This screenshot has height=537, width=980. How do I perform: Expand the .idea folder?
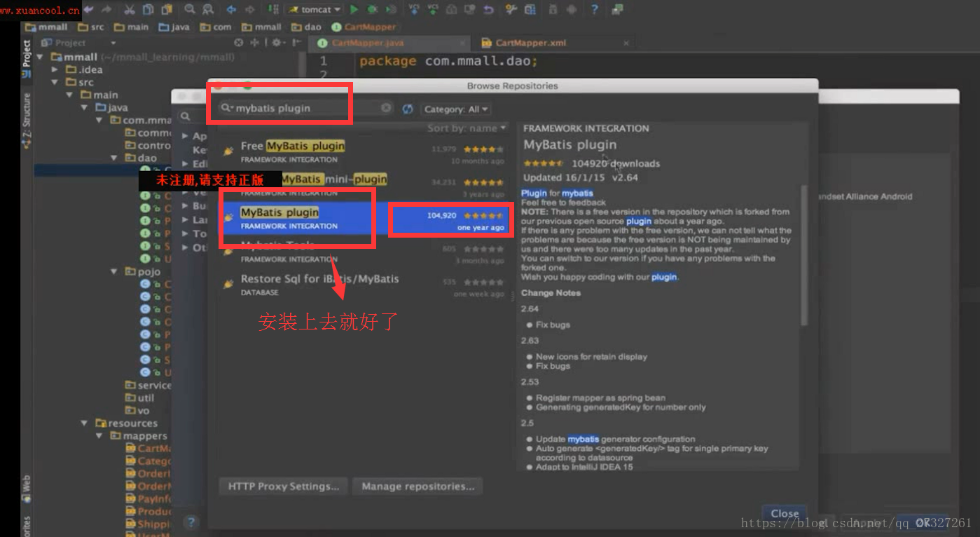55,69
